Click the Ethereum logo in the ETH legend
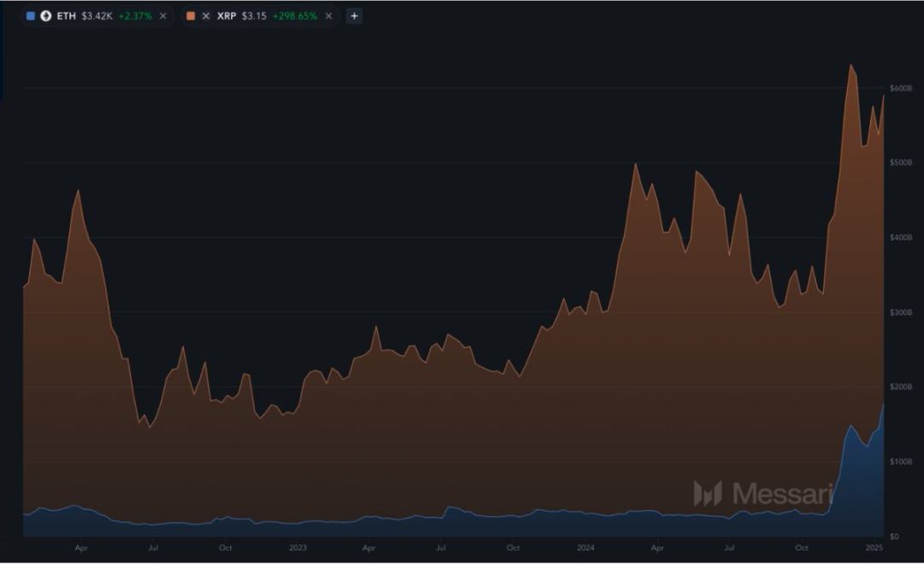This screenshot has width=924, height=564. coord(45,15)
